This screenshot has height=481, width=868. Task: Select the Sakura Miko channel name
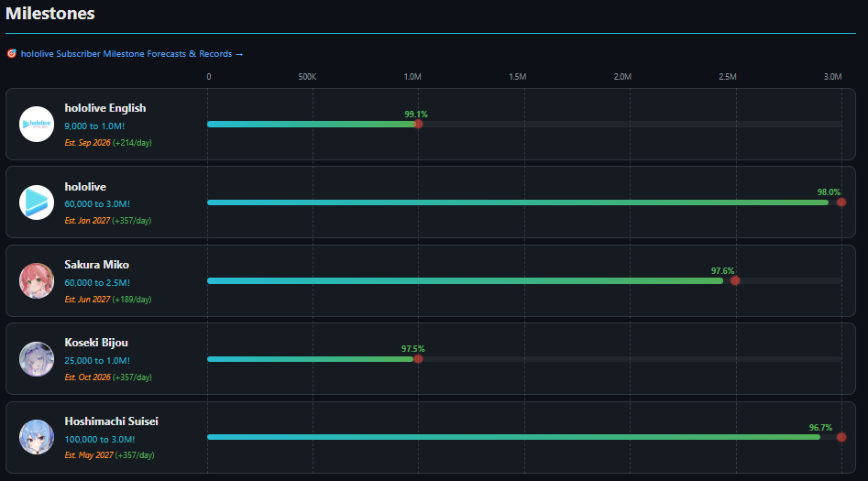pyautogui.click(x=97, y=265)
